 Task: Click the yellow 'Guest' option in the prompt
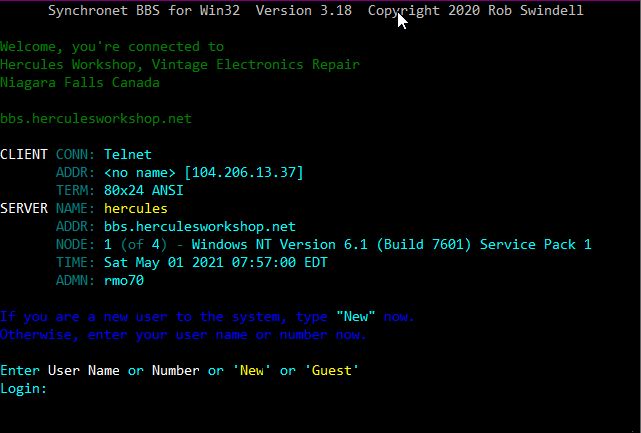[x=332, y=370]
